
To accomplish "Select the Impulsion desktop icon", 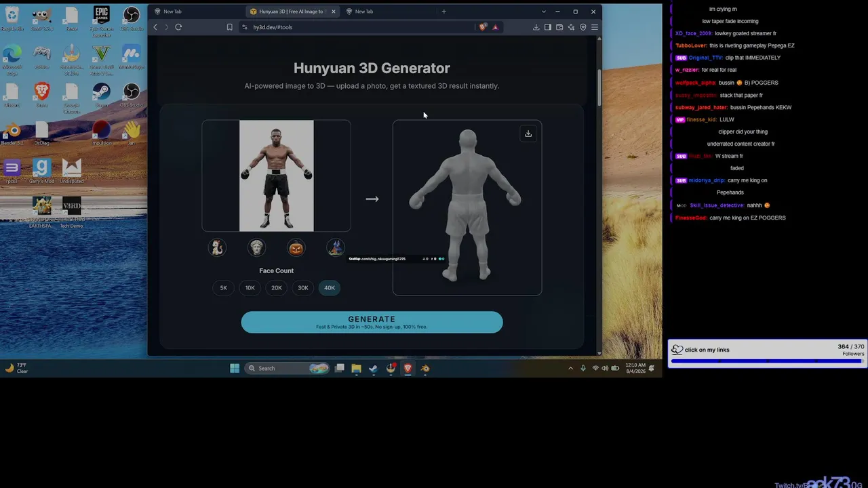I will (101, 132).
